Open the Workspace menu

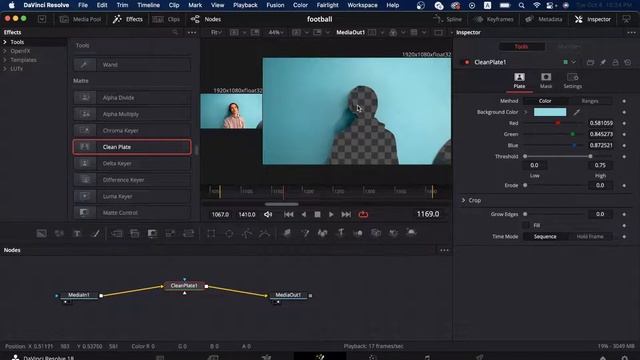362,5
